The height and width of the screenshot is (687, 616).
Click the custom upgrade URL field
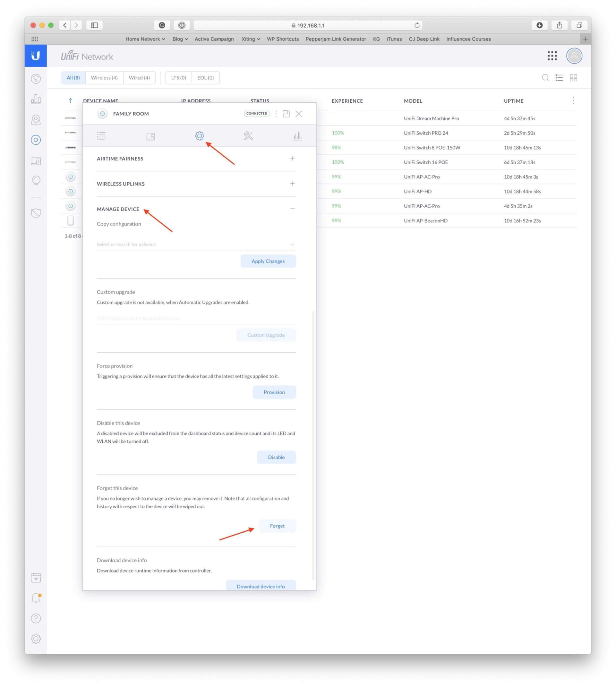(x=196, y=318)
